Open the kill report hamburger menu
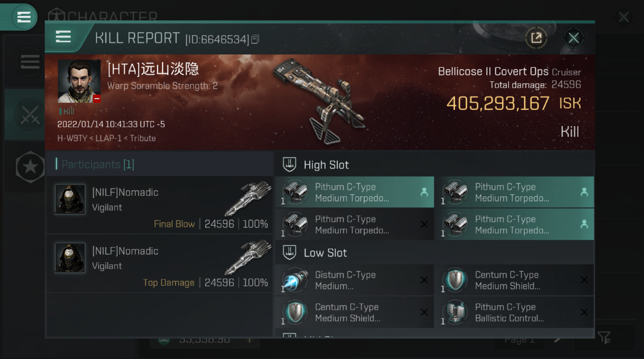This screenshot has width=644, height=359. (x=63, y=37)
